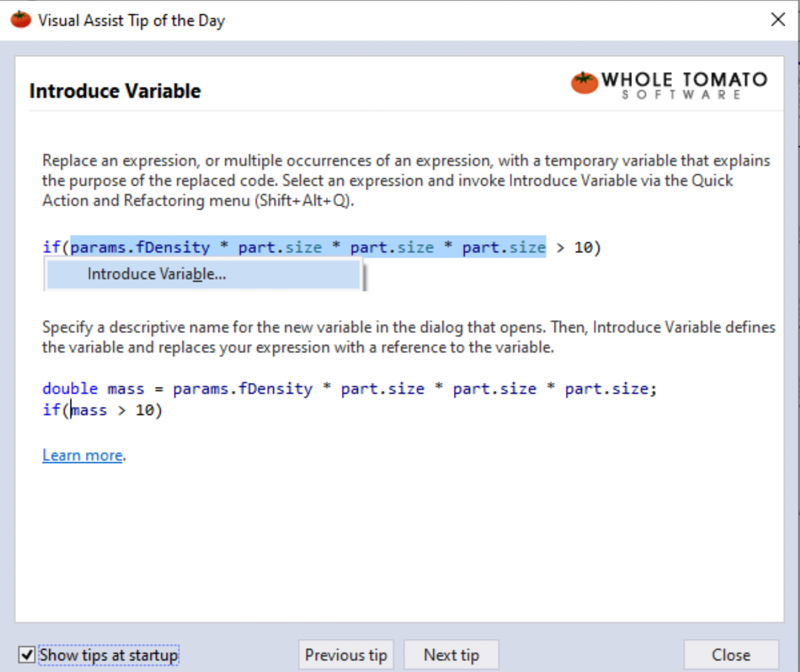The image size is (800, 672).
Task: Close the dialog using the X button
Action: [778, 20]
